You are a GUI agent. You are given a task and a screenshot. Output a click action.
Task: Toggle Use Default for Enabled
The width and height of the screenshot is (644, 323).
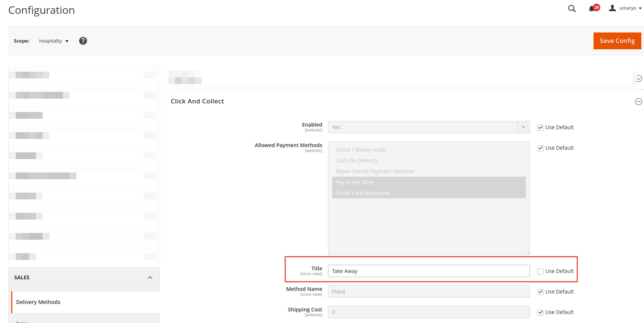click(540, 128)
